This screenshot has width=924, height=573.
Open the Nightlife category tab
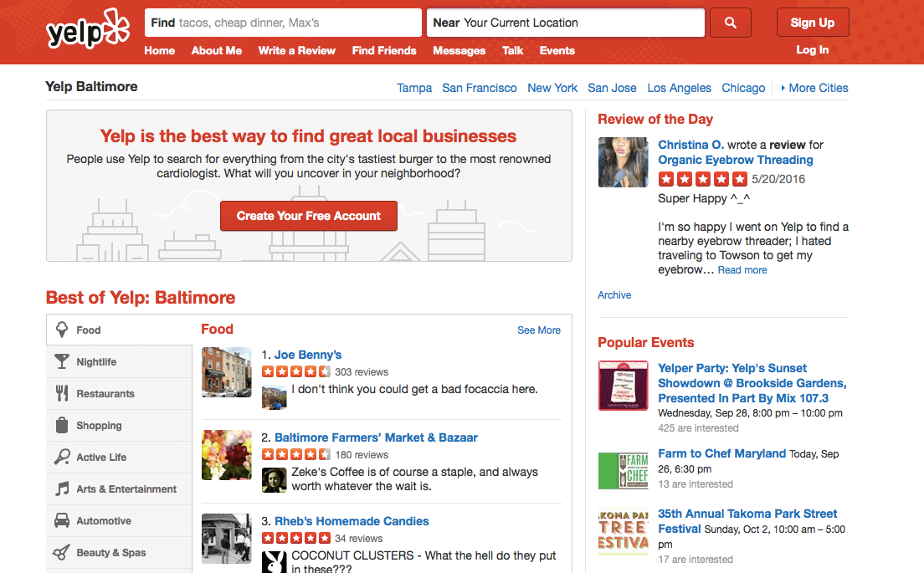119,361
